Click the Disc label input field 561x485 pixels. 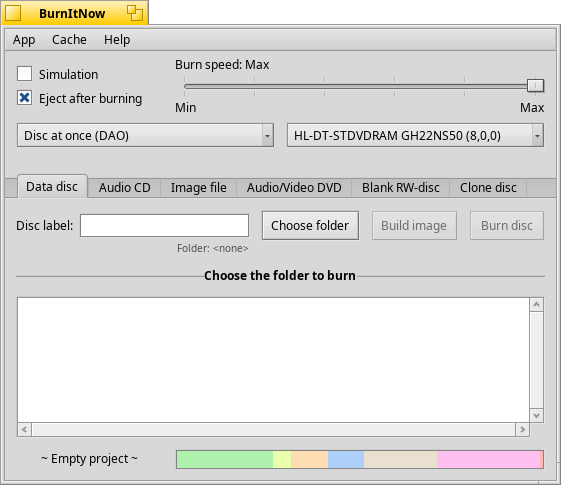click(x=164, y=225)
